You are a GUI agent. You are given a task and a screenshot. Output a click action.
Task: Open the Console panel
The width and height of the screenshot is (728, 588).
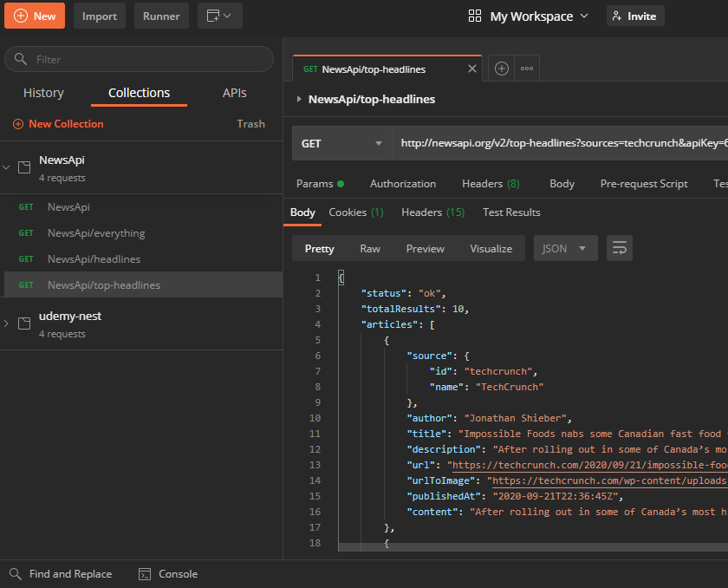coord(168,574)
